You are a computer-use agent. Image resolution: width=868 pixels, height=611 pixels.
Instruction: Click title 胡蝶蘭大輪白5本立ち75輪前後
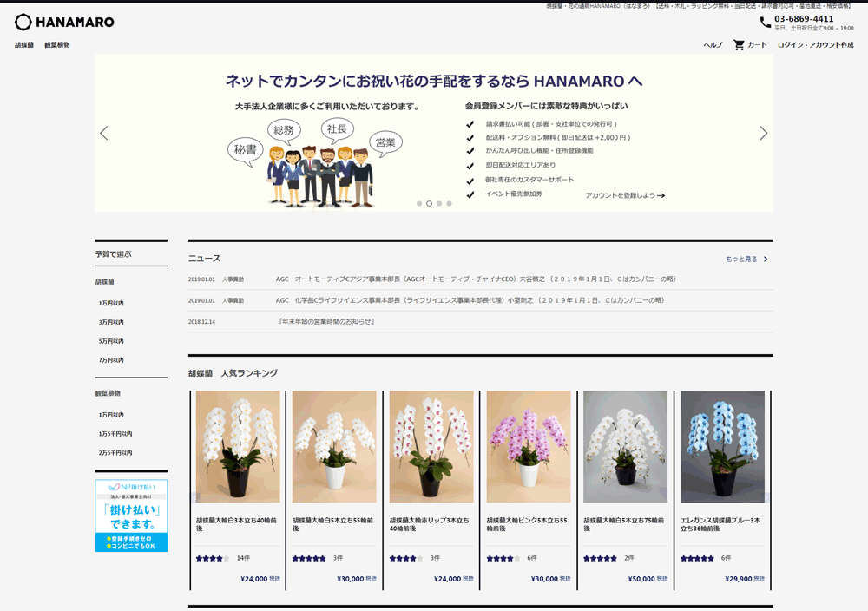click(624, 525)
